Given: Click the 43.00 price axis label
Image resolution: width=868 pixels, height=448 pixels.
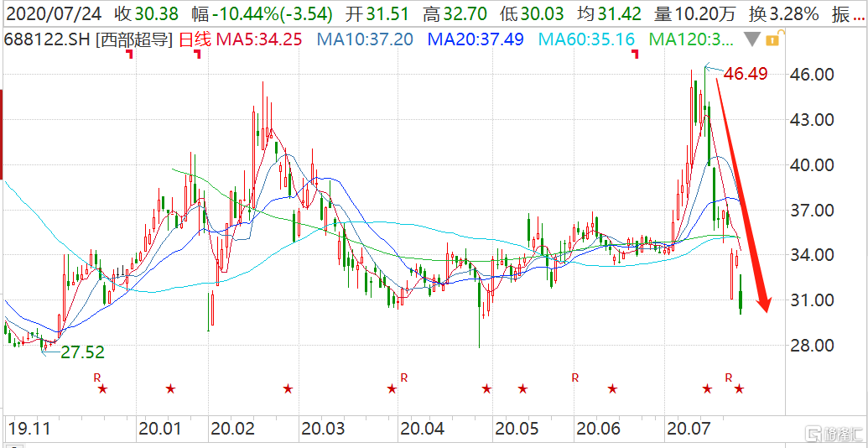Looking at the screenshot, I should [810, 120].
